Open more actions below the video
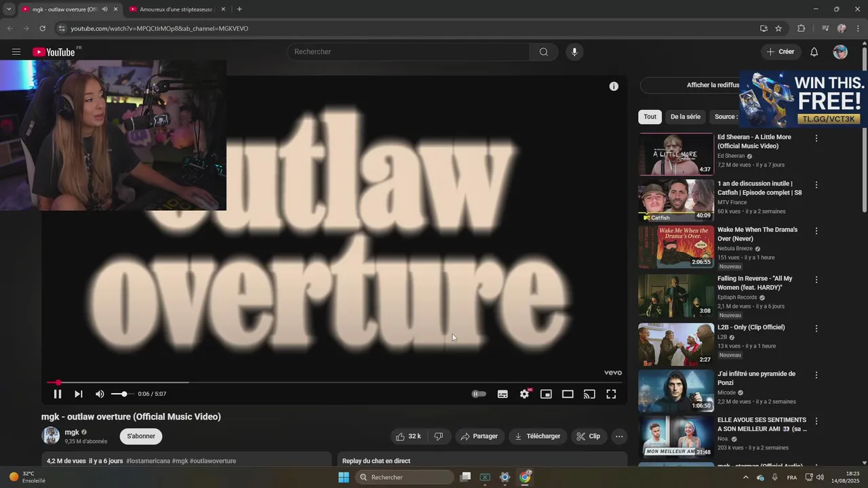Screen dimensions: 868x488 619,436
